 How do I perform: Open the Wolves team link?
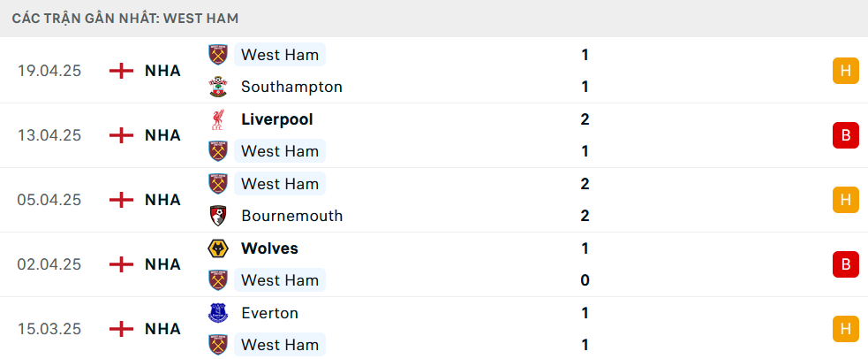pyautogui.click(x=269, y=248)
